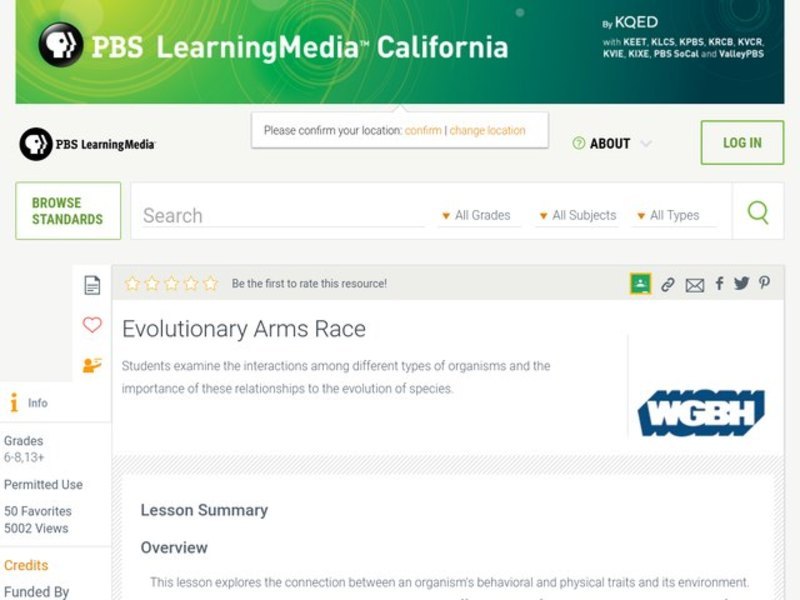Open the All Types dropdown

[x=672, y=215]
